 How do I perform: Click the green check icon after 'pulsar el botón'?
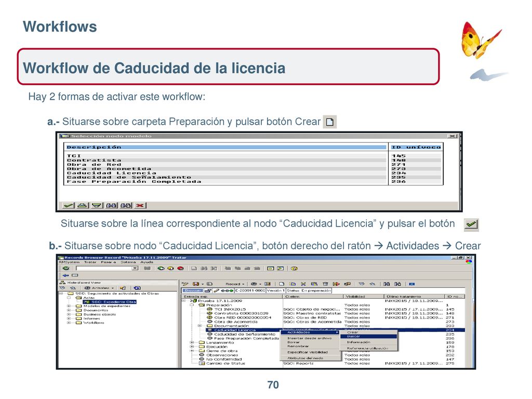[x=471, y=224]
